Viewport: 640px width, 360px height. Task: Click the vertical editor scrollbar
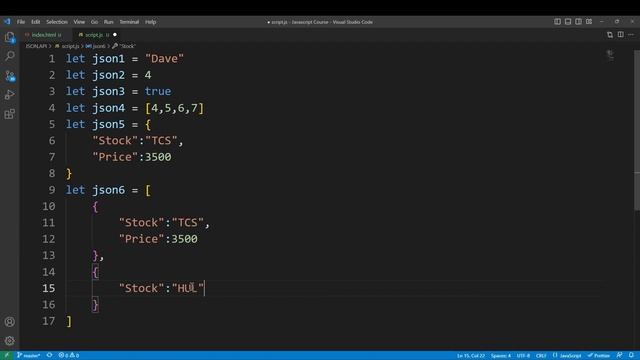pos(637,131)
